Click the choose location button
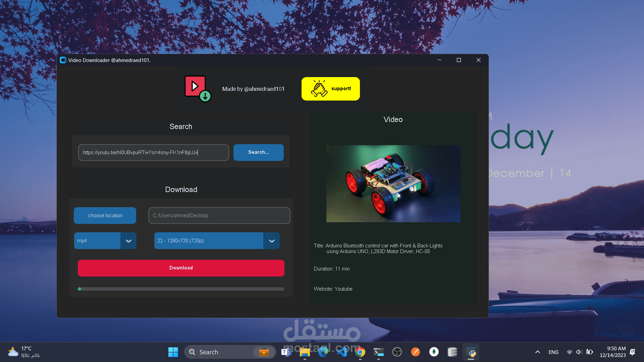The height and width of the screenshot is (362, 644). pyautogui.click(x=105, y=215)
